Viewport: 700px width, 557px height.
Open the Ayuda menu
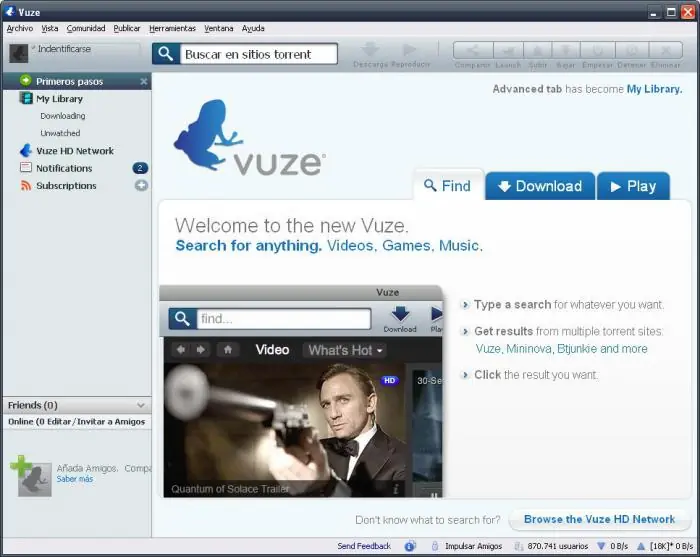click(x=253, y=28)
